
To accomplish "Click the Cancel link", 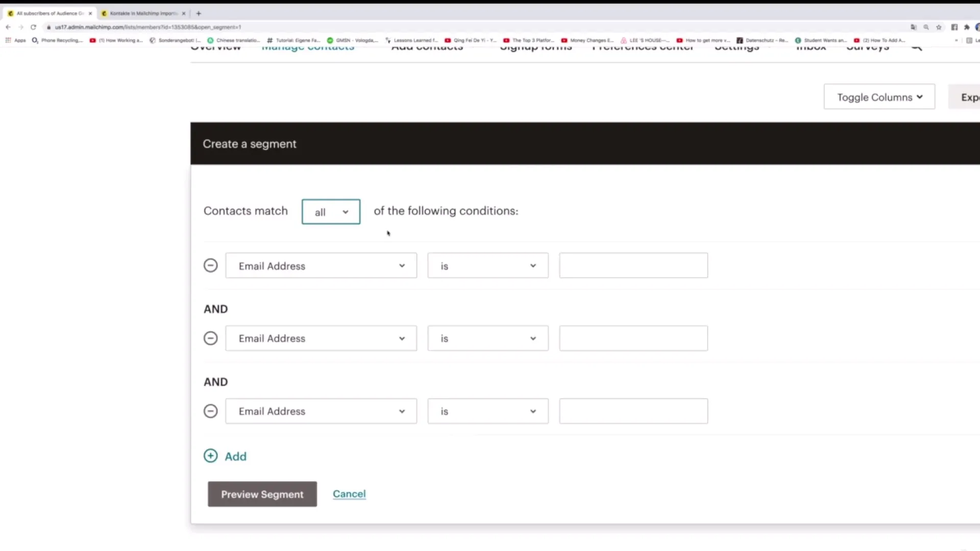I will (349, 494).
